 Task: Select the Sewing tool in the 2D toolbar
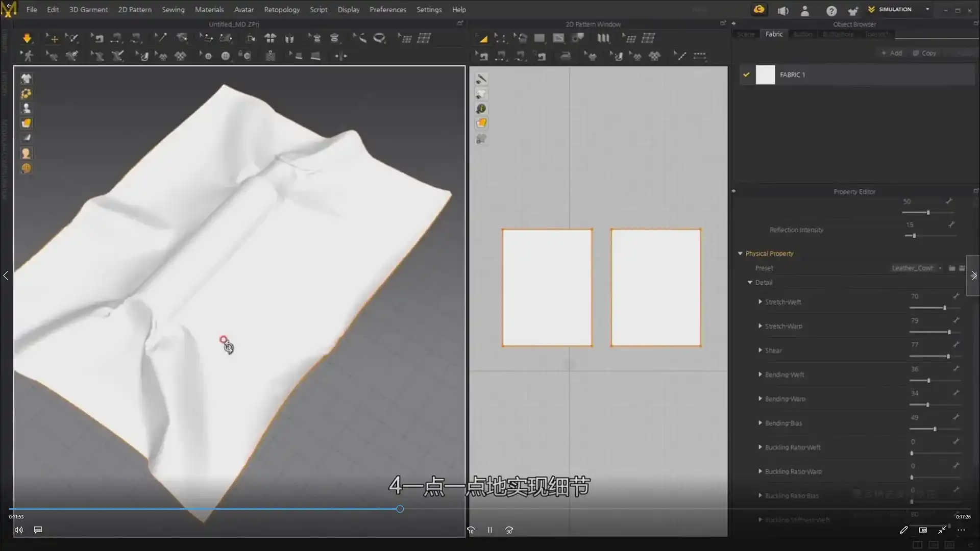[482, 56]
